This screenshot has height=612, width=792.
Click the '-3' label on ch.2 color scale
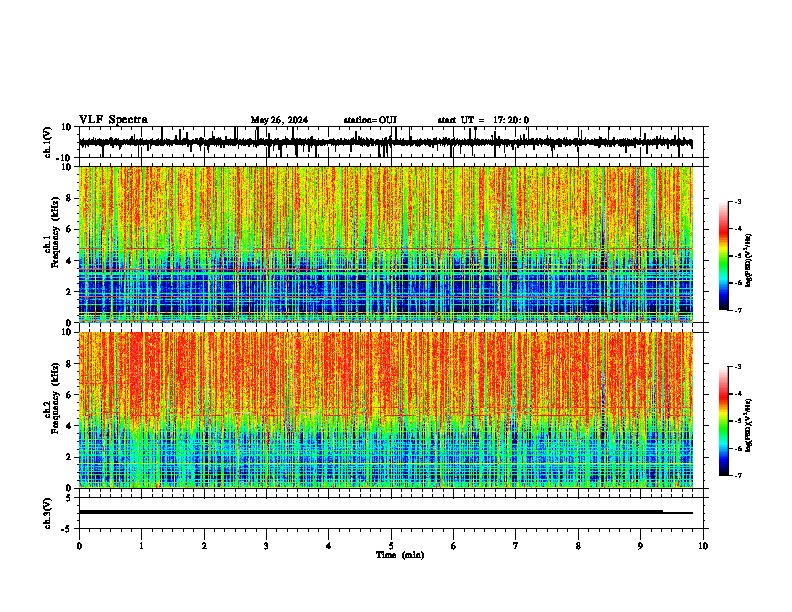click(x=738, y=367)
